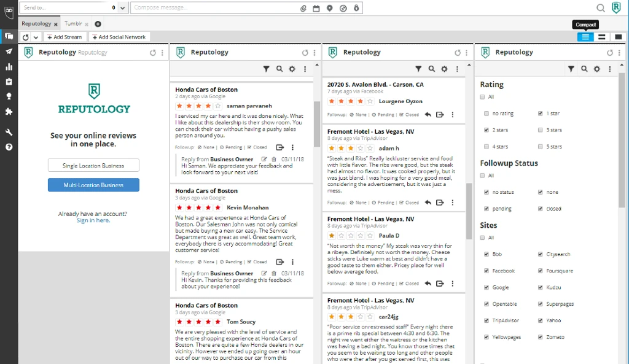The image size is (629, 364).
Task: Uncheck the TripAdvisor site checkbox
Action: coord(486,320)
